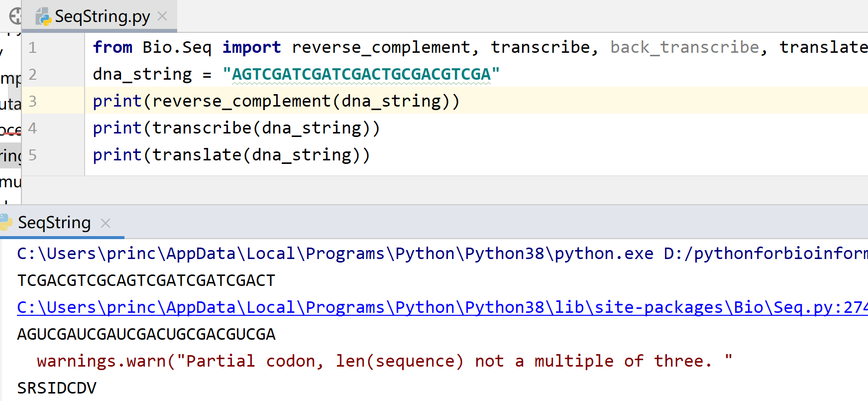This screenshot has width=868, height=401.
Task: Click the highlighted reverse_complement print line
Action: (275, 101)
